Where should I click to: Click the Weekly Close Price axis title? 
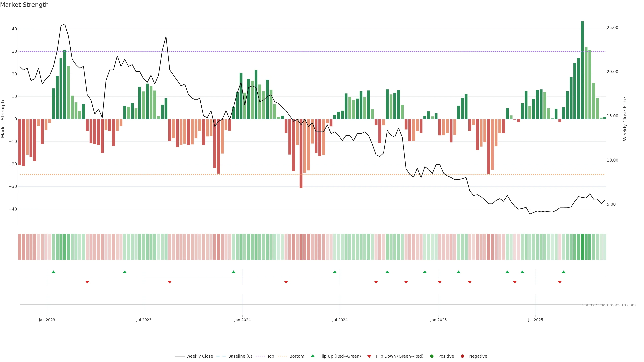pyautogui.click(x=625, y=119)
